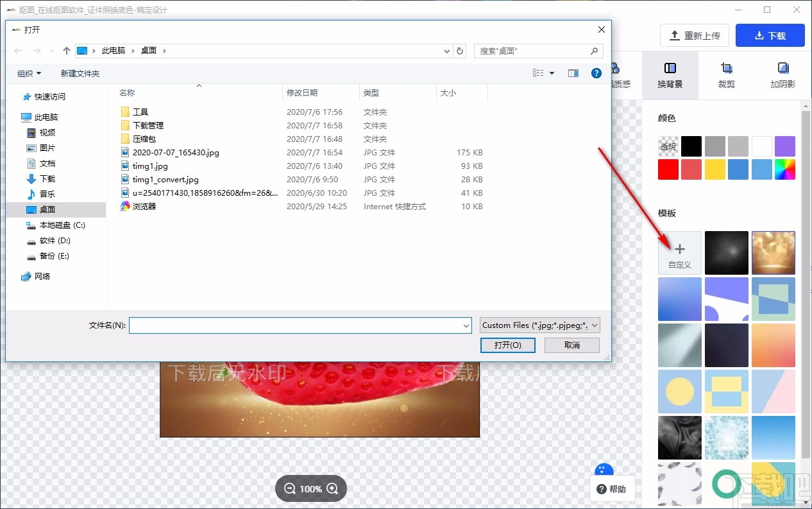Click the 打开(O) button
The width and height of the screenshot is (812, 509).
[x=507, y=345]
